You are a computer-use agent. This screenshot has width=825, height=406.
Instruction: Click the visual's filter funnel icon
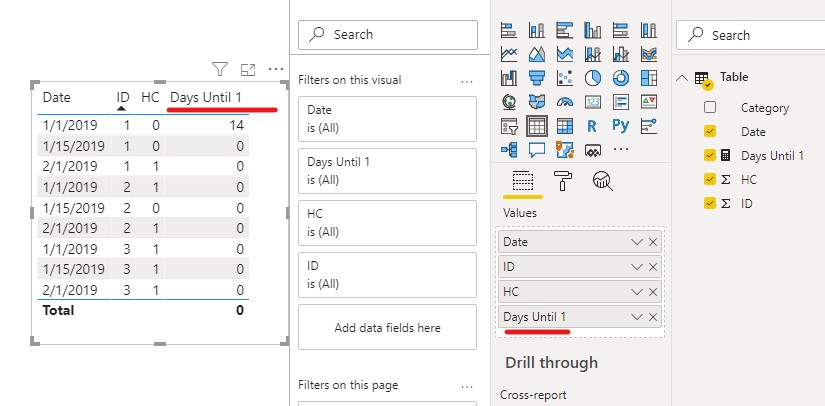point(220,69)
